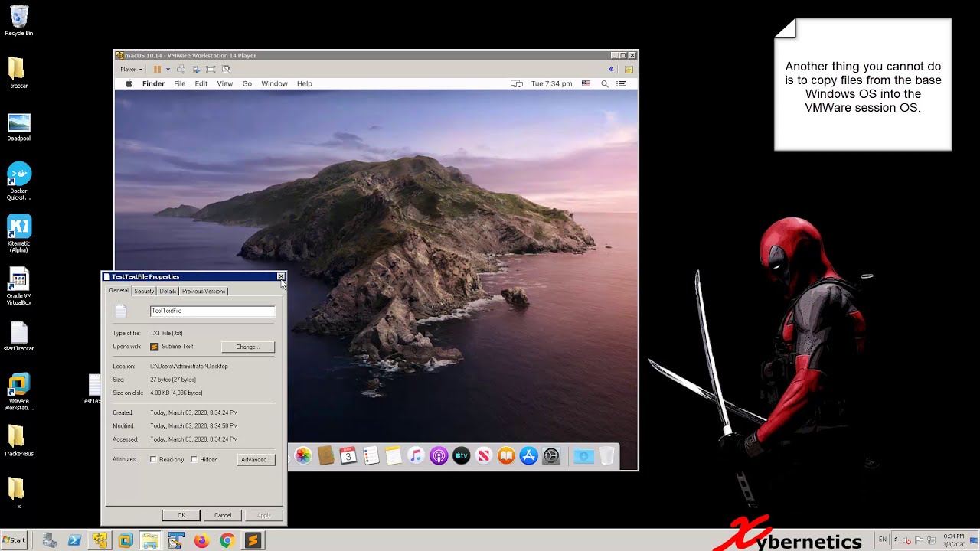Open Apple TV app in dock
The width and height of the screenshot is (980, 551).
click(461, 456)
